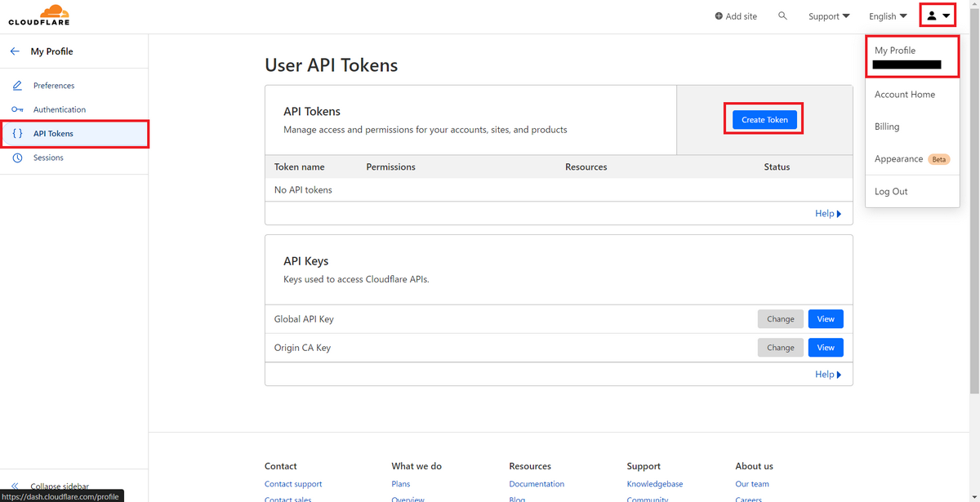The width and height of the screenshot is (980, 502).
Task: Click the Authentication key icon
Action: [17, 109]
